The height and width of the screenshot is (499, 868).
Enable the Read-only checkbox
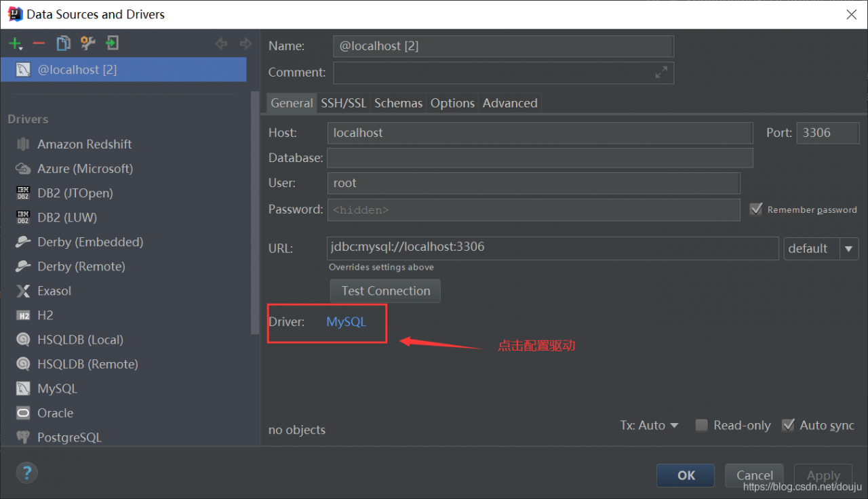click(702, 425)
